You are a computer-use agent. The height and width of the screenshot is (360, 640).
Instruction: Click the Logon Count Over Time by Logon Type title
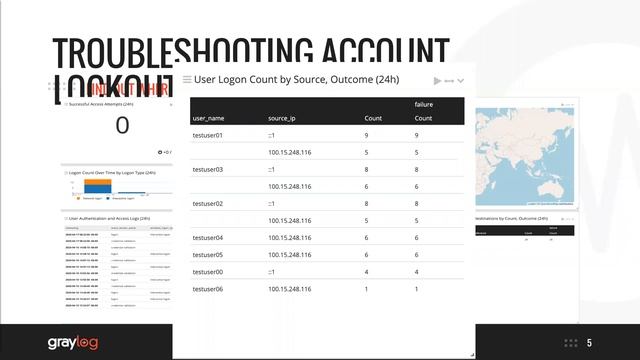112,173
